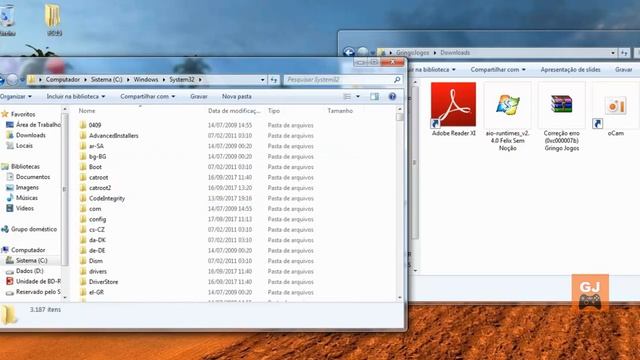Click the search magnifier in System32 window
The image size is (640, 360).
coord(397,80)
